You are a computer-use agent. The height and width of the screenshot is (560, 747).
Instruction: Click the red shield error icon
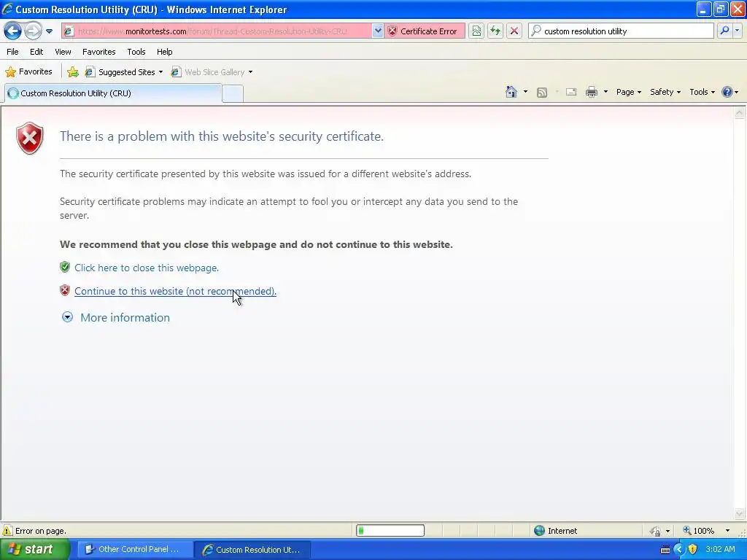(x=29, y=139)
